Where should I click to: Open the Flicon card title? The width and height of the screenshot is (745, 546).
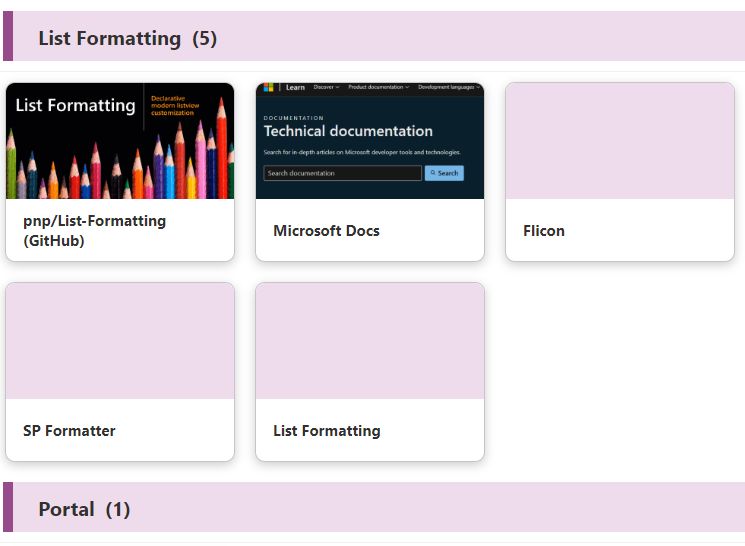click(544, 230)
